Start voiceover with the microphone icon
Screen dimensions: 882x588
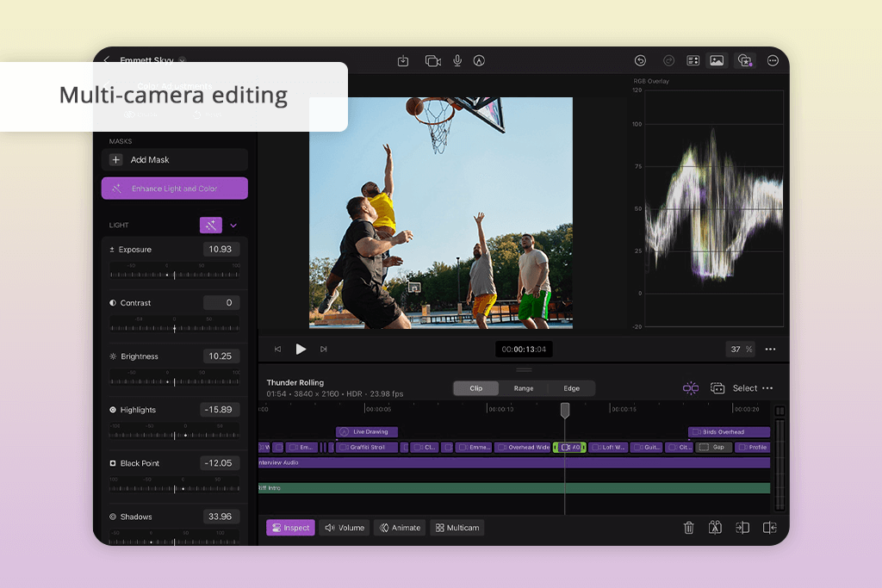point(457,61)
